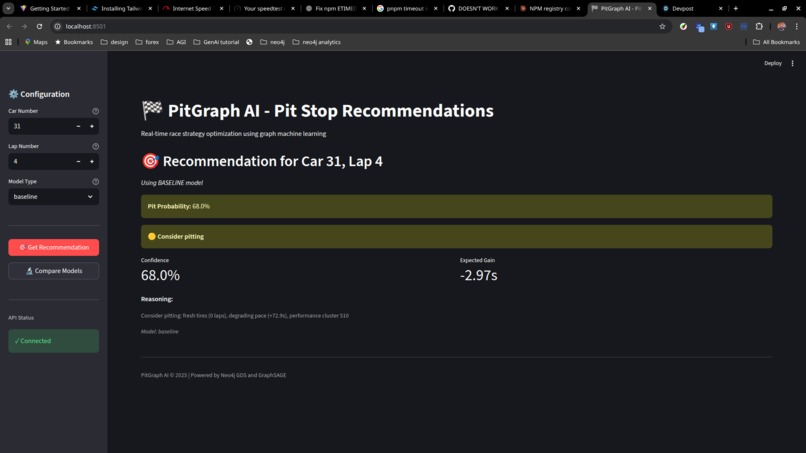Open the tab search dropdown arrow
The image size is (806, 453).
point(8,8)
